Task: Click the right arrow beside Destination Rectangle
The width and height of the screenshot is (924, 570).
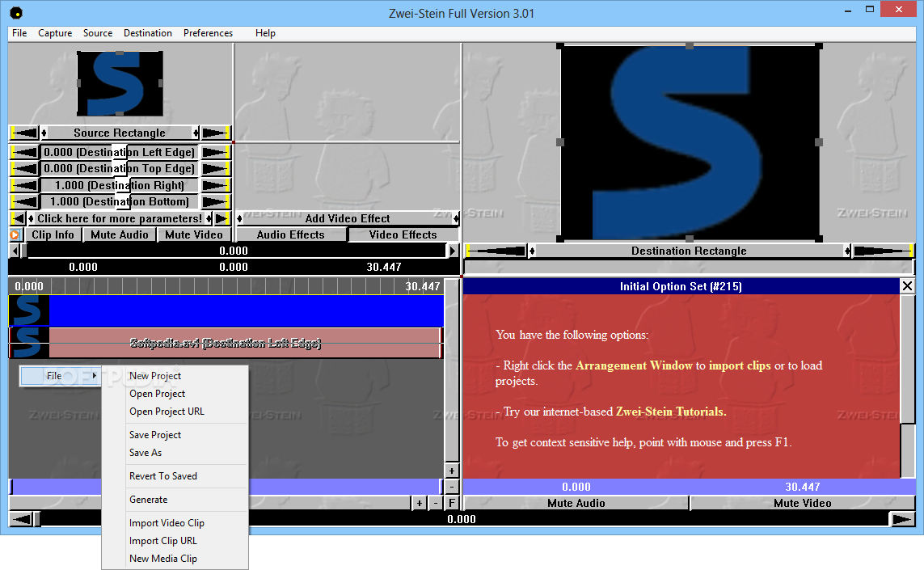Action: coord(884,251)
